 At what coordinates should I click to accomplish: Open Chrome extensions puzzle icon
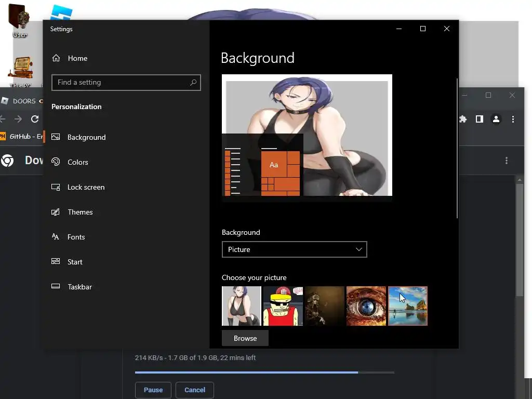pos(463,119)
